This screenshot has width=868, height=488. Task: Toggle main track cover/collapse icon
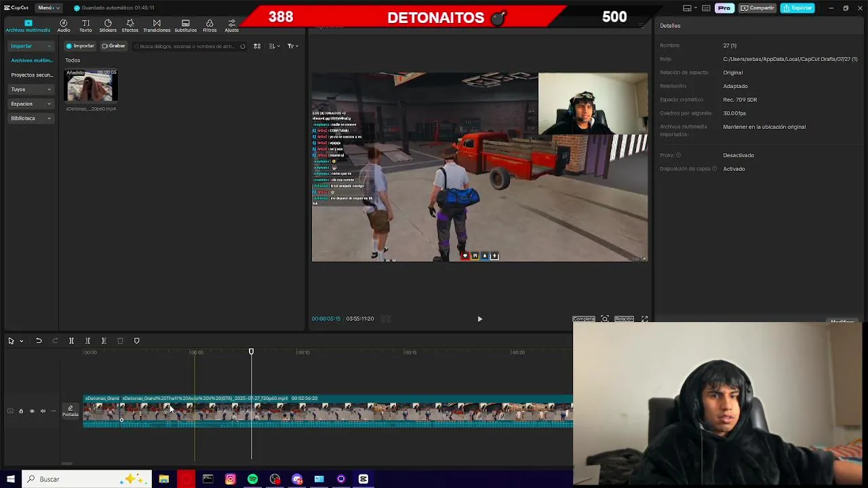pos(10,411)
